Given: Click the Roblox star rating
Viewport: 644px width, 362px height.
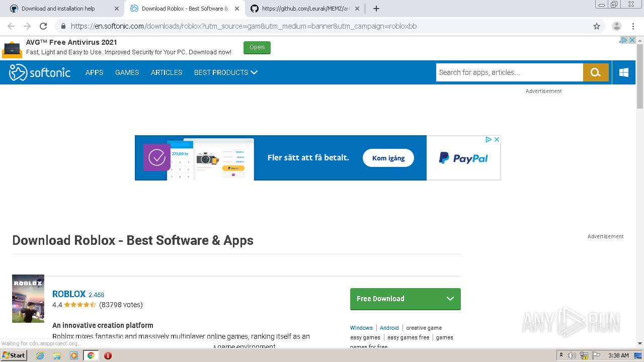Looking at the screenshot, I should (x=80, y=305).
